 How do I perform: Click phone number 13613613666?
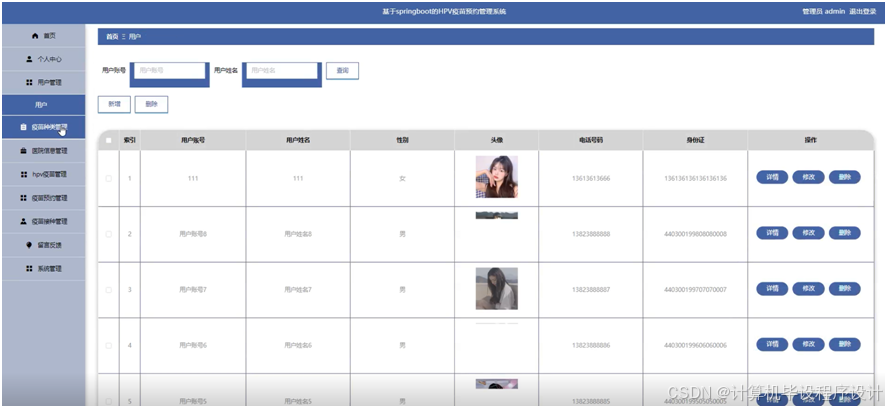pos(591,178)
